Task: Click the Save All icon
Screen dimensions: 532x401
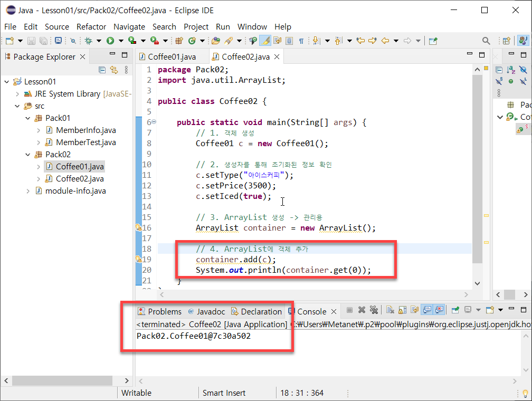Action: [x=43, y=41]
